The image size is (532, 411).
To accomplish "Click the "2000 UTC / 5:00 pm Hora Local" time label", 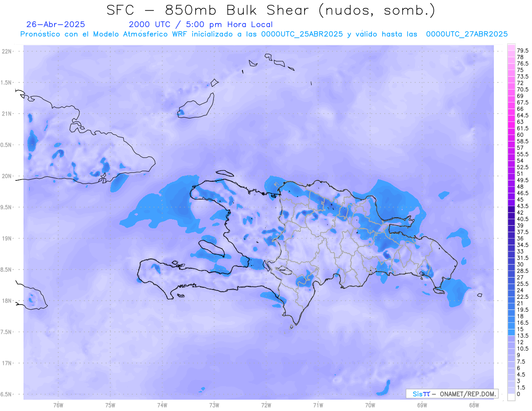I will pos(200,25).
